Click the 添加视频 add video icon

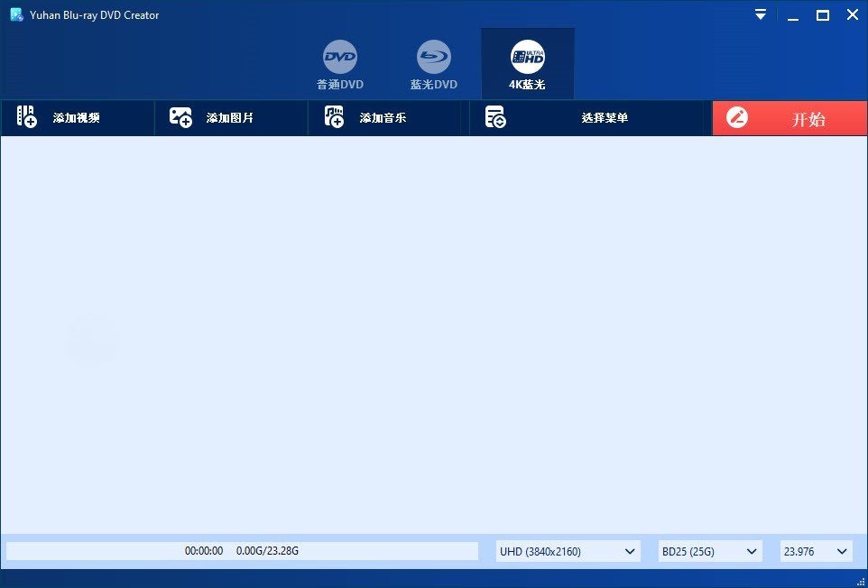tap(24, 117)
